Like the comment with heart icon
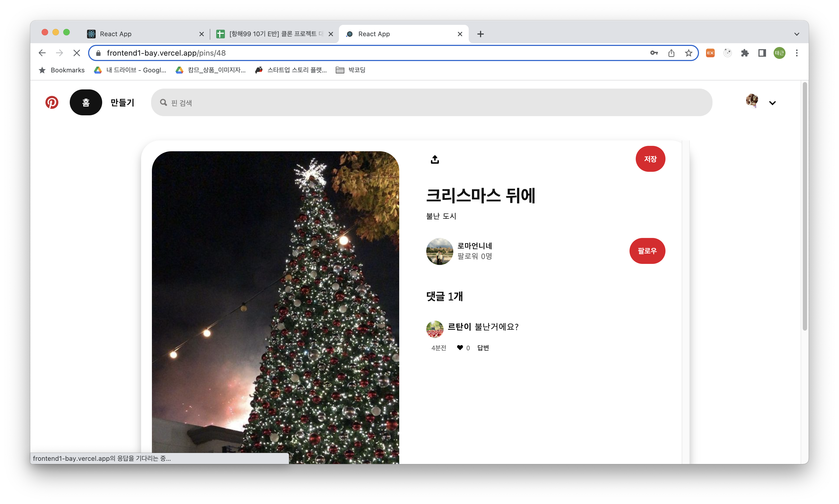The width and height of the screenshot is (839, 504). tap(460, 347)
